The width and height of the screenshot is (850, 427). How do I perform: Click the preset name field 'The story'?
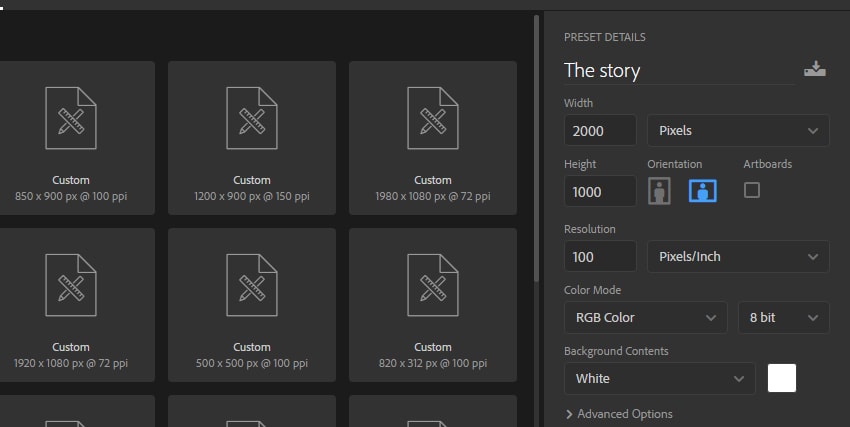pos(678,70)
